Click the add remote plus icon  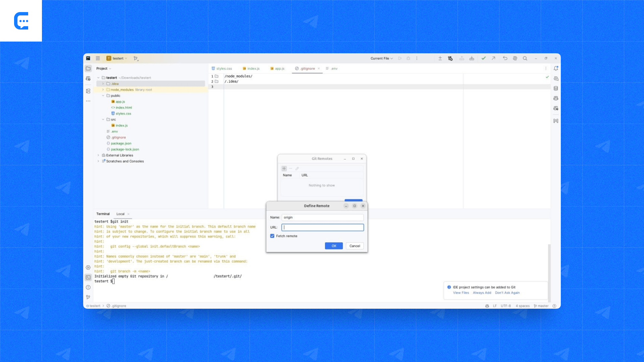tap(284, 169)
